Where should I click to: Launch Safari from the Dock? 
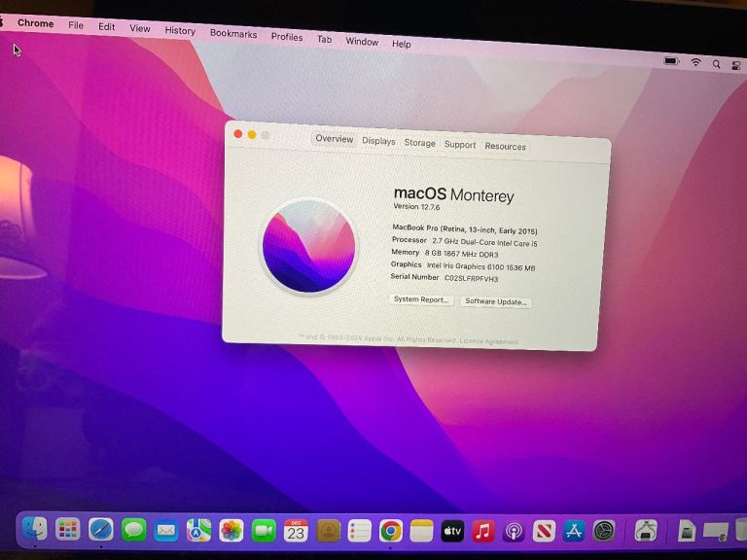tap(101, 530)
